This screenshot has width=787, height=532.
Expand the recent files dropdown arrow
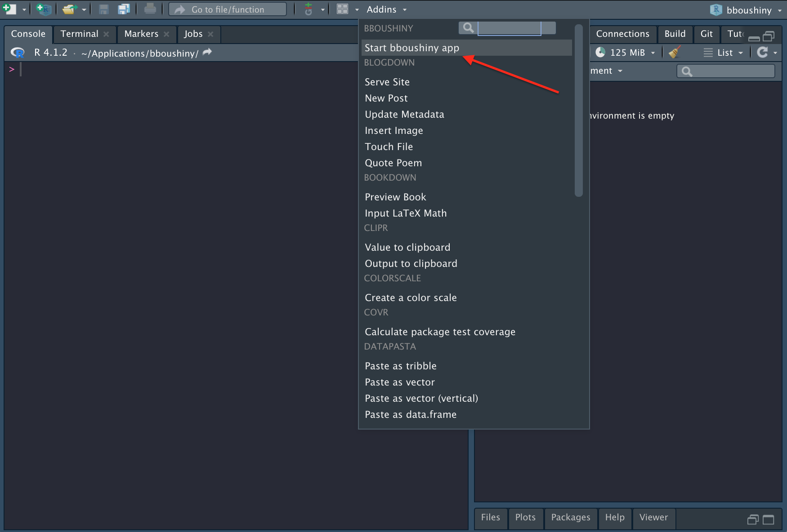click(x=84, y=9)
